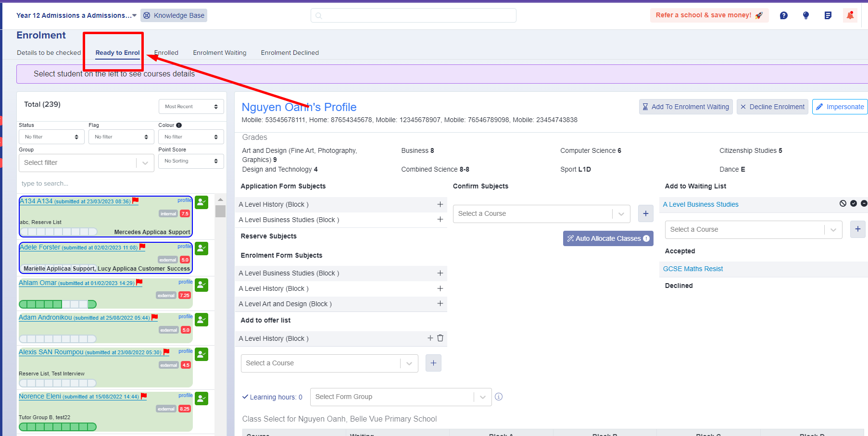
Task: Open Confirm Subjects Select a Course dropdown
Action: tap(541, 213)
